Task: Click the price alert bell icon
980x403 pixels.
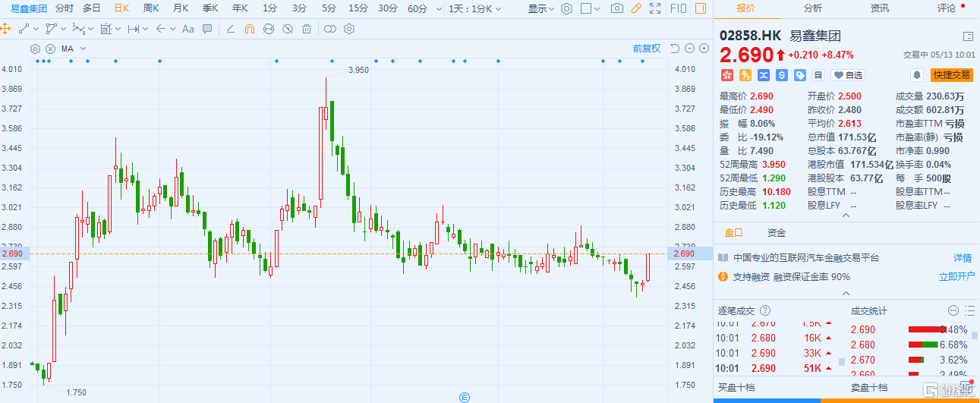Action: (917, 75)
